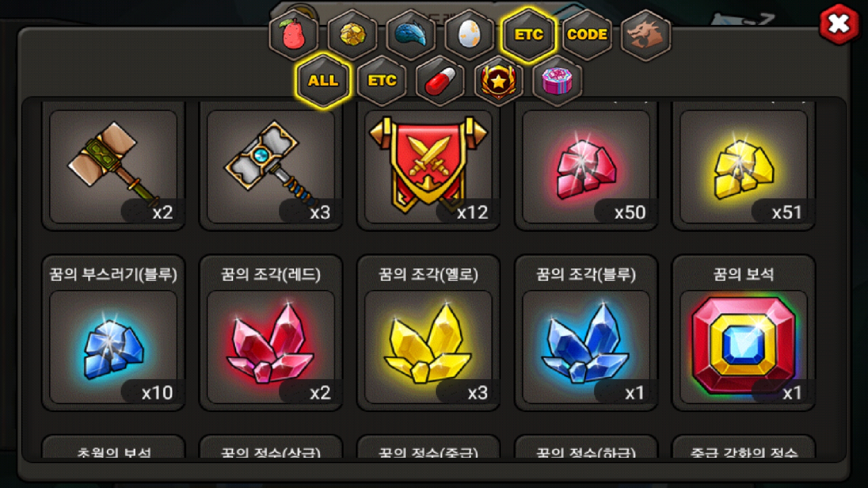
Task: Filter by pink gift box icon
Action: pyautogui.click(x=557, y=81)
